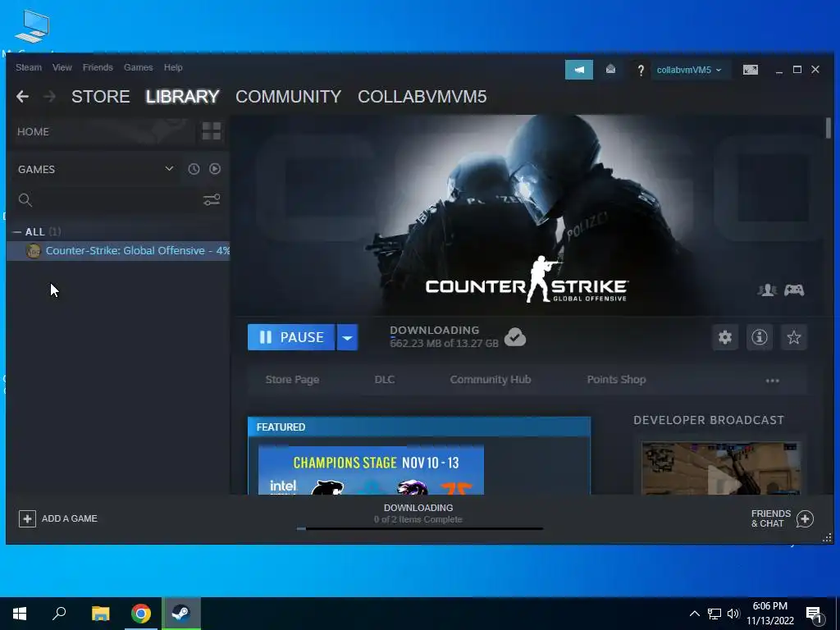Show ready-to-play games icon
The image size is (840, 630).
(x=215, y=169)
